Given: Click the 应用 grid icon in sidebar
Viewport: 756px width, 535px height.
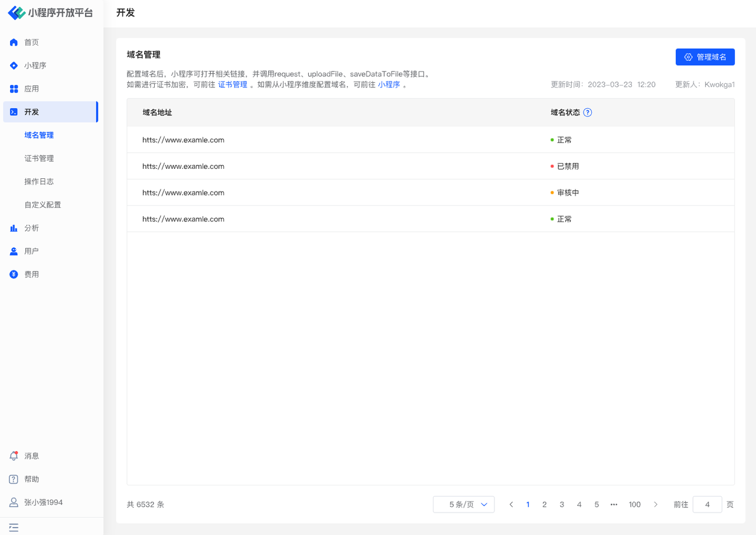Looking at the screenshot, I should pos(14,89).
